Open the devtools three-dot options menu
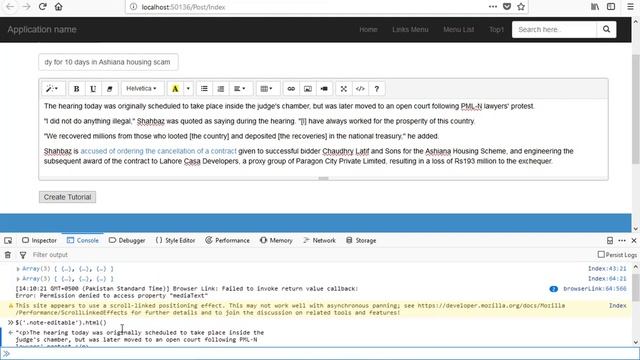 click(622, 240)
